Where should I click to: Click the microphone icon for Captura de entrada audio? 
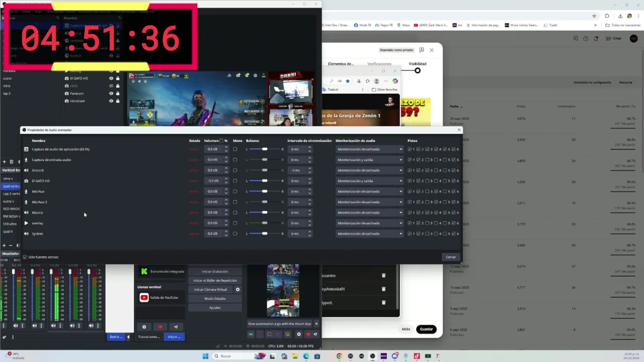click(26, 160)
